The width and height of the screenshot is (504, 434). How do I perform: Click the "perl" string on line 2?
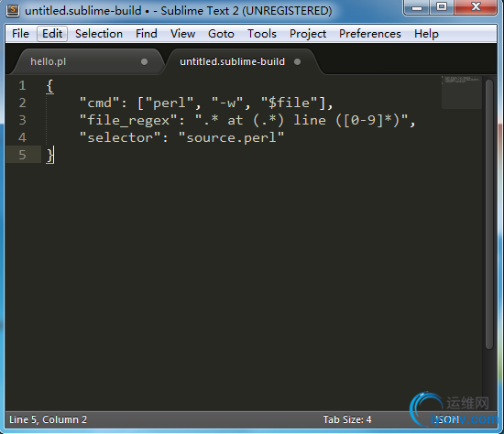point(170,103)
